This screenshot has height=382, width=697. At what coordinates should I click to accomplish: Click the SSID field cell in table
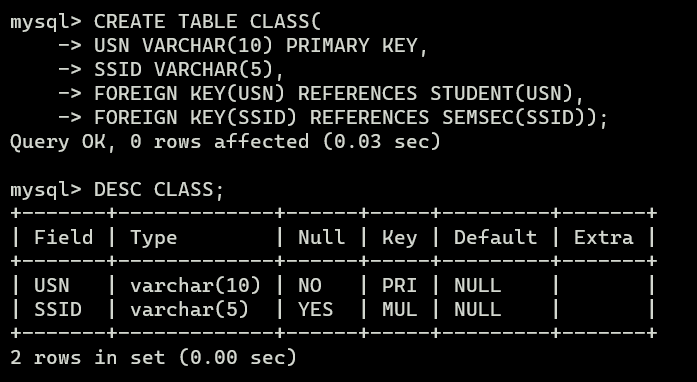(58, 310)
